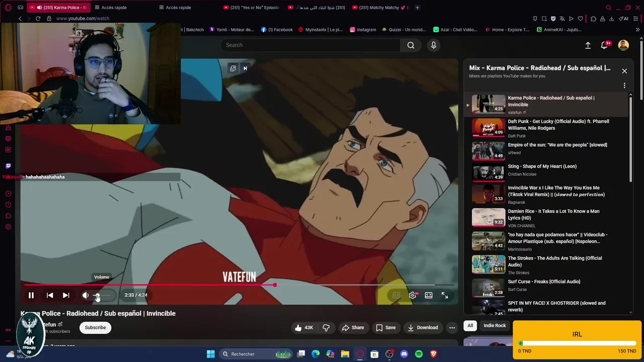Open AnimeKAI bookmark
644x362 pixels.
(558, 30)
